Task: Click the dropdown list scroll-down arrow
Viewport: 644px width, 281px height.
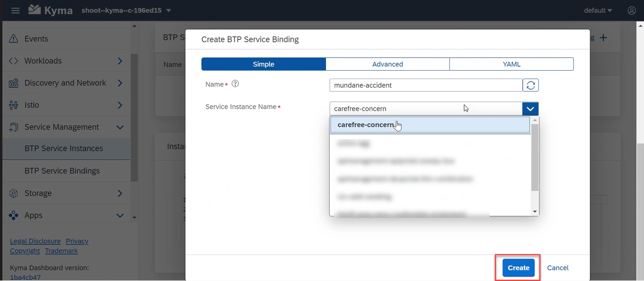Action: tap(534, 211)
